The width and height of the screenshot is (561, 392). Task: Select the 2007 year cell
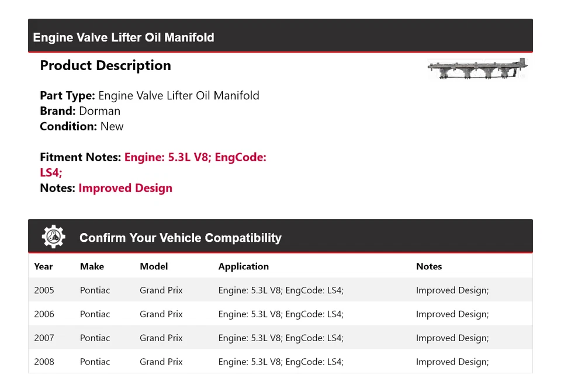tap(44, 338)
